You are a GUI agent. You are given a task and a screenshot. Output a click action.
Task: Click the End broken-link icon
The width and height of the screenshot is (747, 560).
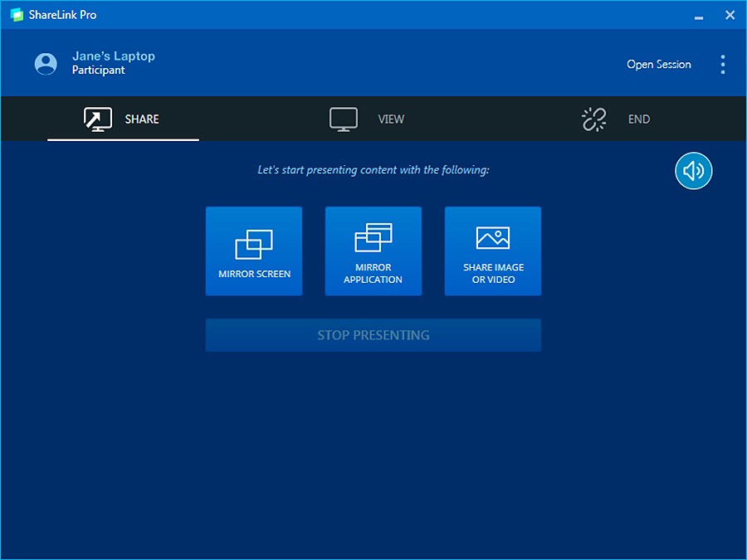(x=594, y=119)
